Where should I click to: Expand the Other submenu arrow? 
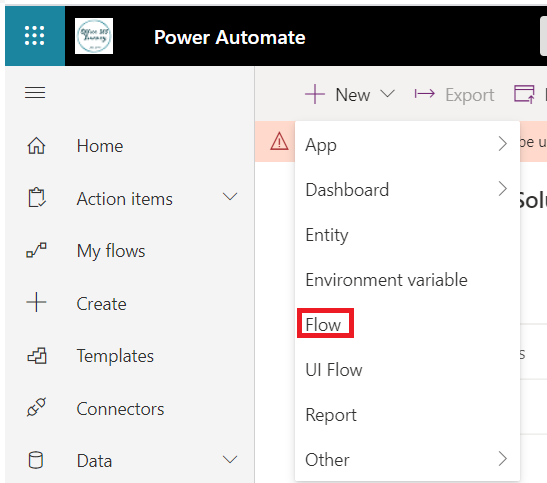click(502, 459)
